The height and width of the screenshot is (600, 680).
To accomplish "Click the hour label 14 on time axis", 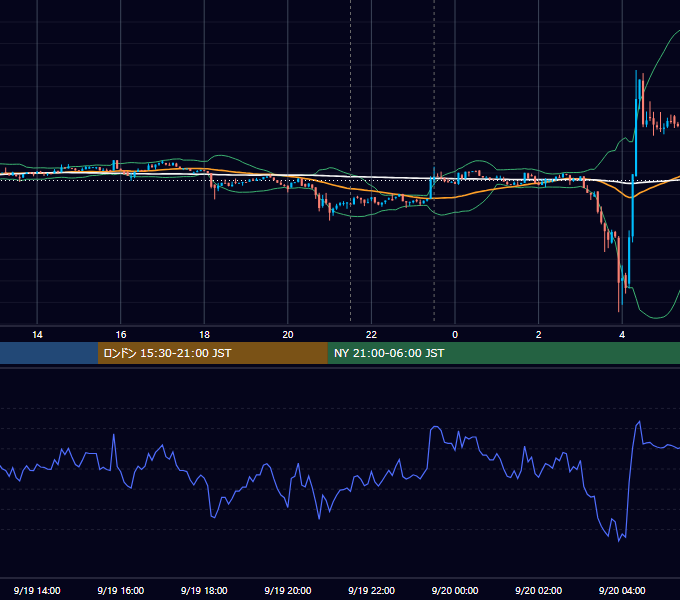I will tap(37, 335).
